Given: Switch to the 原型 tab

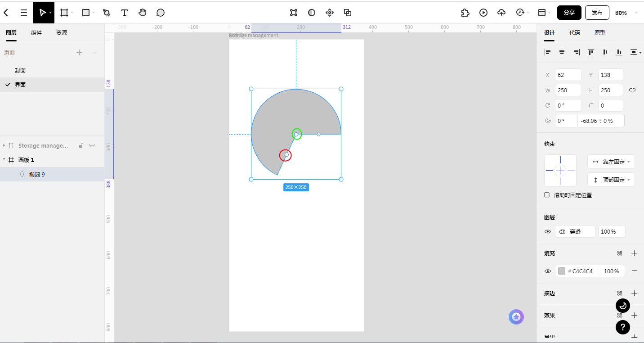Looking at the screenshot, I should 600,33.
